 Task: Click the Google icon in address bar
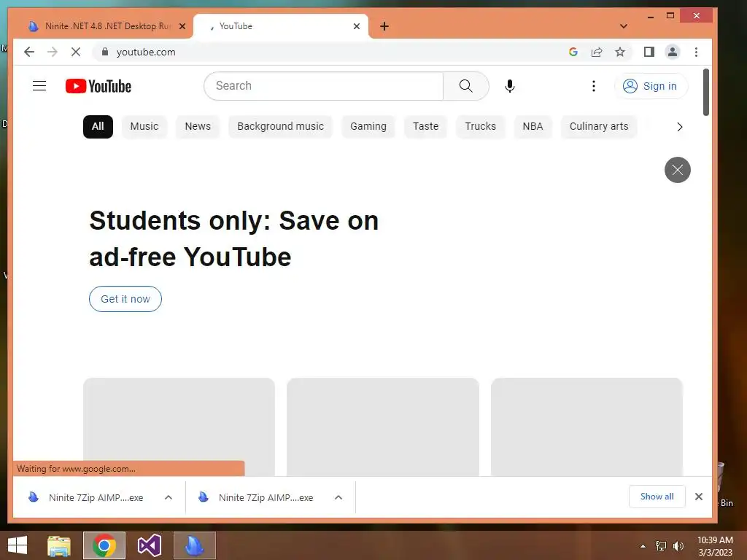pyautogui.click(x=573, y=52)
